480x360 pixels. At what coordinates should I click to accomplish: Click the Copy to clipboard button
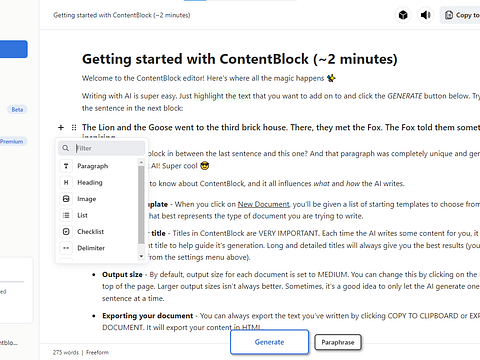(461, 15)
